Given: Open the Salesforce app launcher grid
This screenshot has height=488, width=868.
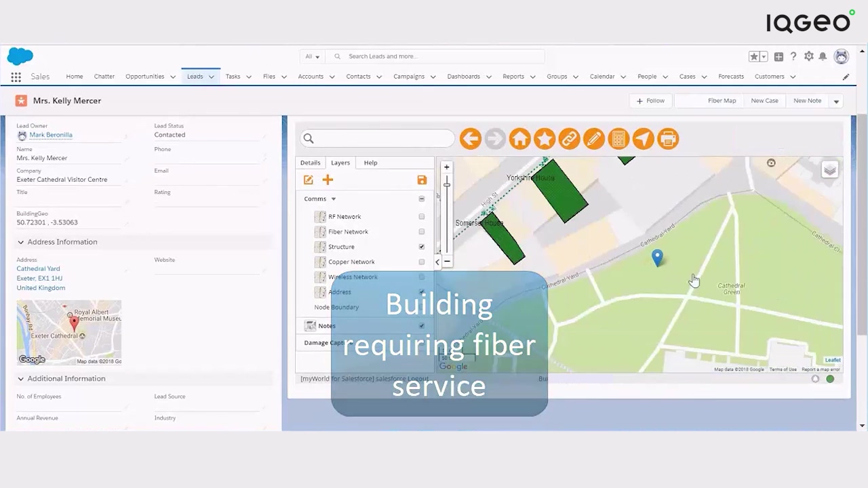Looking at the screenshot, I should pyautogui.click(x=16, y=77).
